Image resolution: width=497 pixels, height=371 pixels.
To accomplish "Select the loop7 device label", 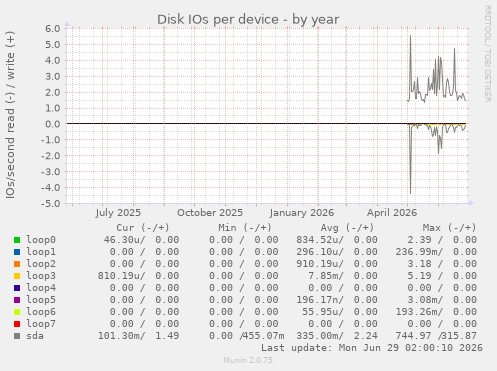I will pyautogui.click(x=41, y=324).
